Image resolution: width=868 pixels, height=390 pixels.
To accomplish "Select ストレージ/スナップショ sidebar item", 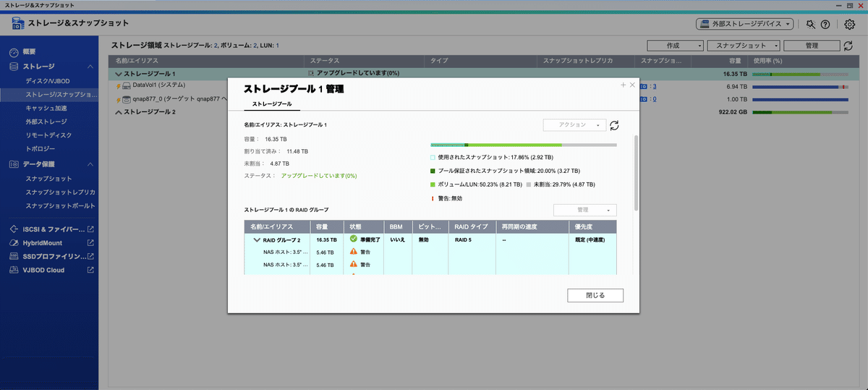I will coord(49,94).
